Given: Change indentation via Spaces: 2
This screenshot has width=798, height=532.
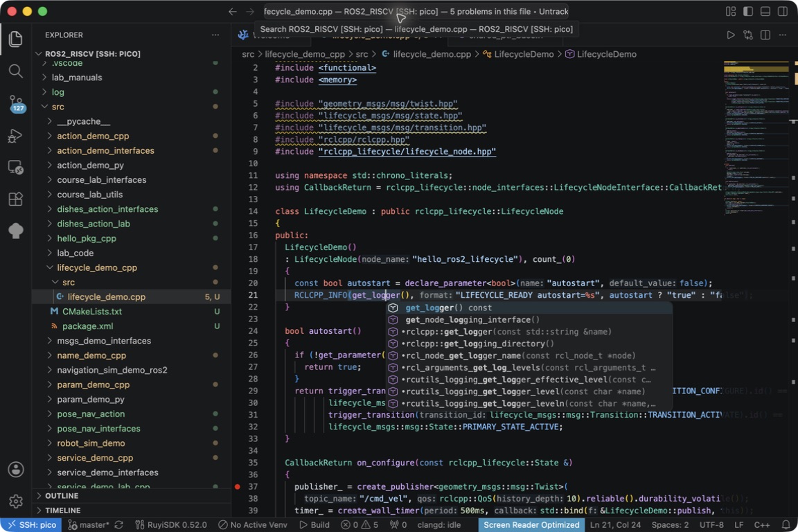Looking at the screenshot, I should 671,525.
